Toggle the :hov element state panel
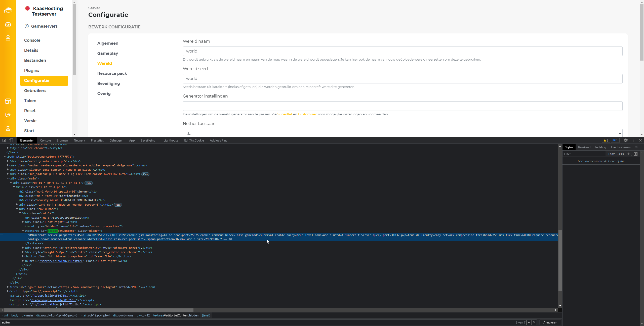644x326 pixels. tap(612, 154)
